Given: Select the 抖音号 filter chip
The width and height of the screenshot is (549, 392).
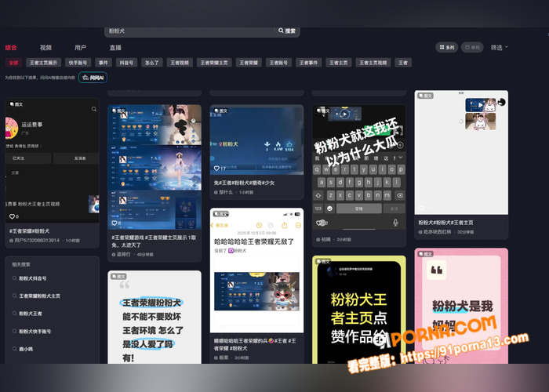Looking at the screenshot, I should pos(126,63).
